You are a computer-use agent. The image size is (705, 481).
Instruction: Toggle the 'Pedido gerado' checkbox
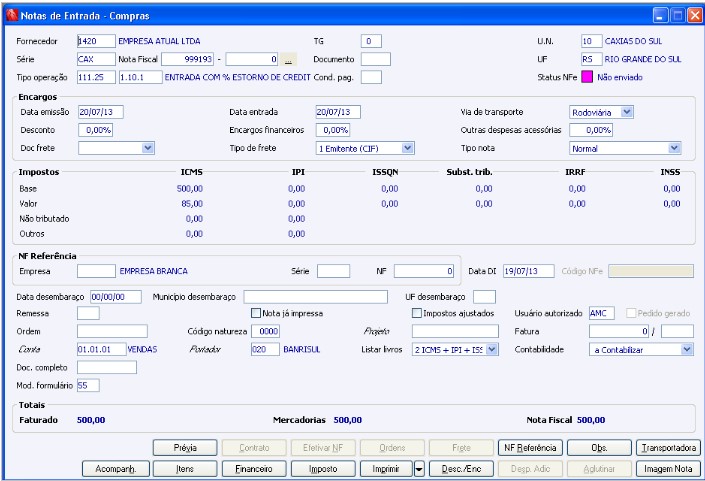tap(630, 313)
